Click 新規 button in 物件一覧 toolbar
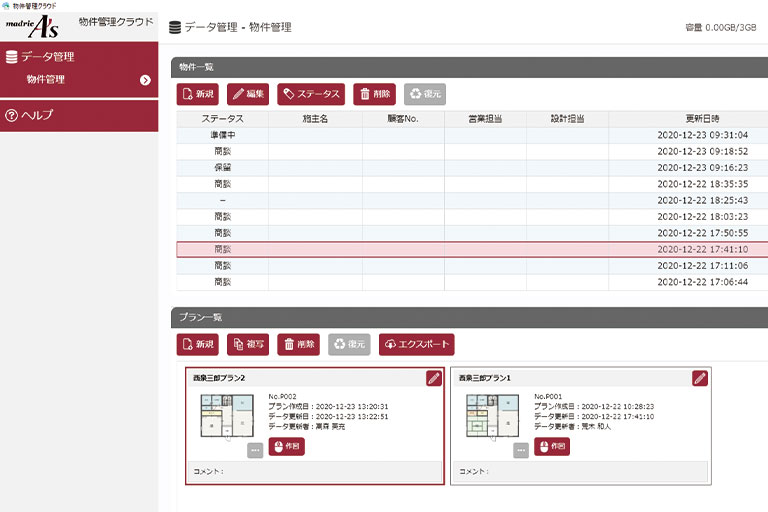 [x=197, y=94]
